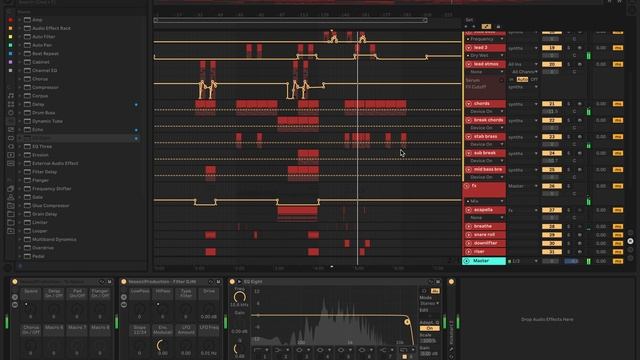Viewport: 640px width, 360px height.
Task: Open the Mix dropdown under fx track
Action: tap(485, 202)
